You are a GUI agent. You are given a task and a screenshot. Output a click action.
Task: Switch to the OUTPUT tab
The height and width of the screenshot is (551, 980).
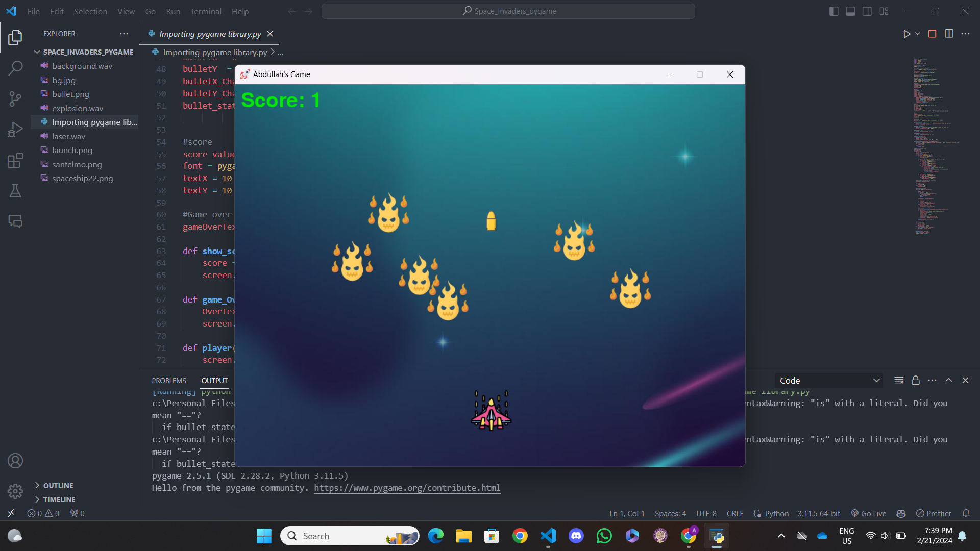214,381
